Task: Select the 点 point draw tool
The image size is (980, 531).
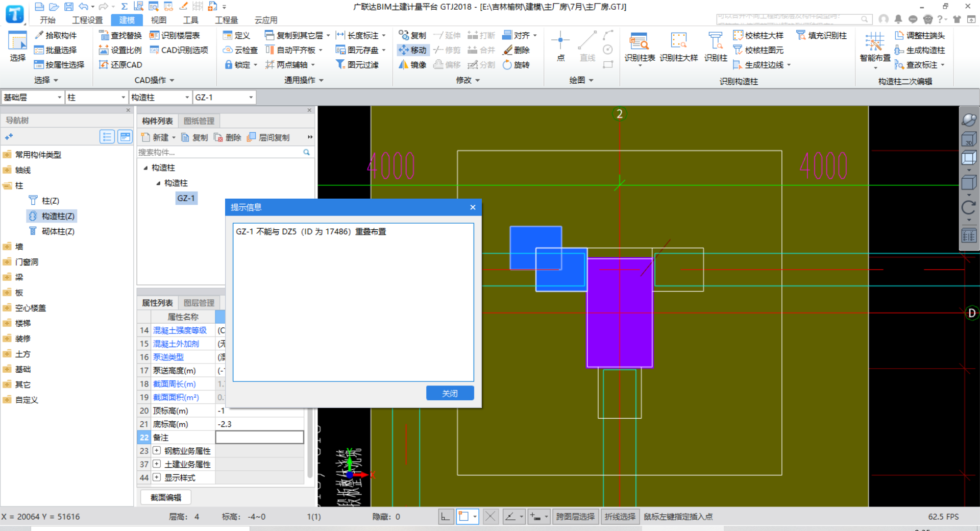Action: pos(560,46)
